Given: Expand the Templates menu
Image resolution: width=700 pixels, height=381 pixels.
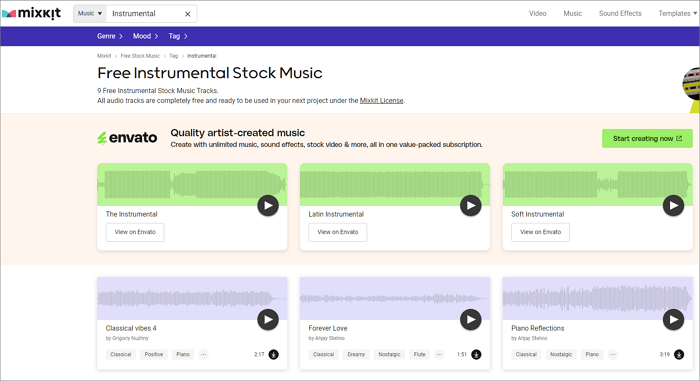Looking at the screenshot, I should (x=677, y=13).
